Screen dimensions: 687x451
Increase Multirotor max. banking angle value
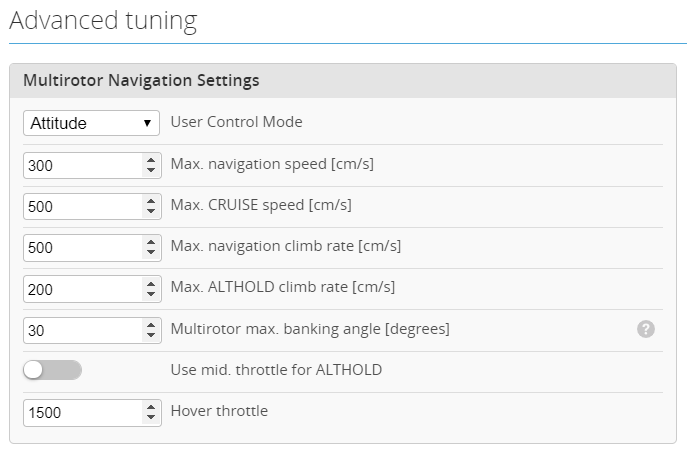[x=151, y=325]
